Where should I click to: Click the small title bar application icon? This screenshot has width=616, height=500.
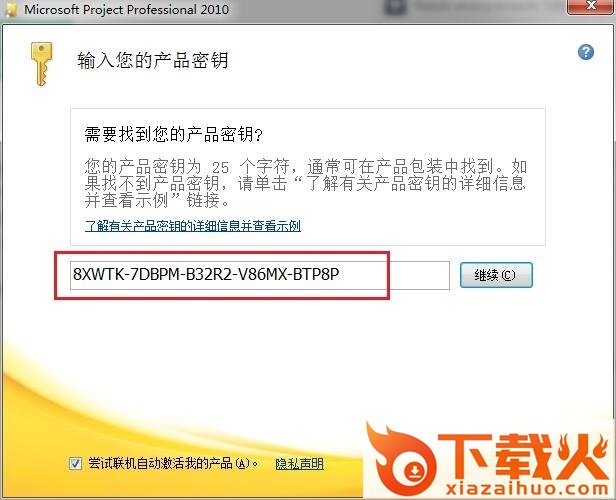tap(11, 10)
